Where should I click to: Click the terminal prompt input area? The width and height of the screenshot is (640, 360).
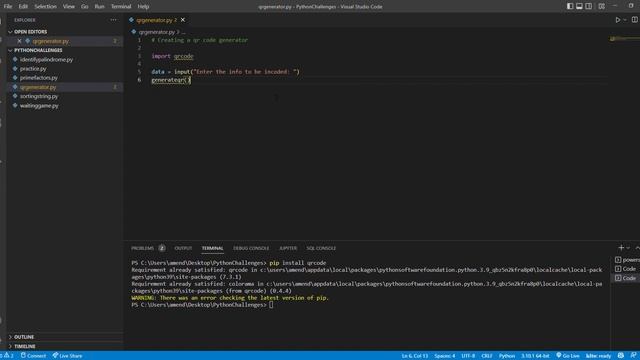click(271, 305)
